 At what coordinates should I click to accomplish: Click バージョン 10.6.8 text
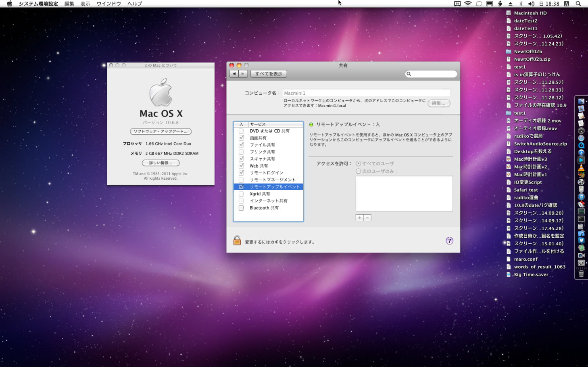pos(161,122)
